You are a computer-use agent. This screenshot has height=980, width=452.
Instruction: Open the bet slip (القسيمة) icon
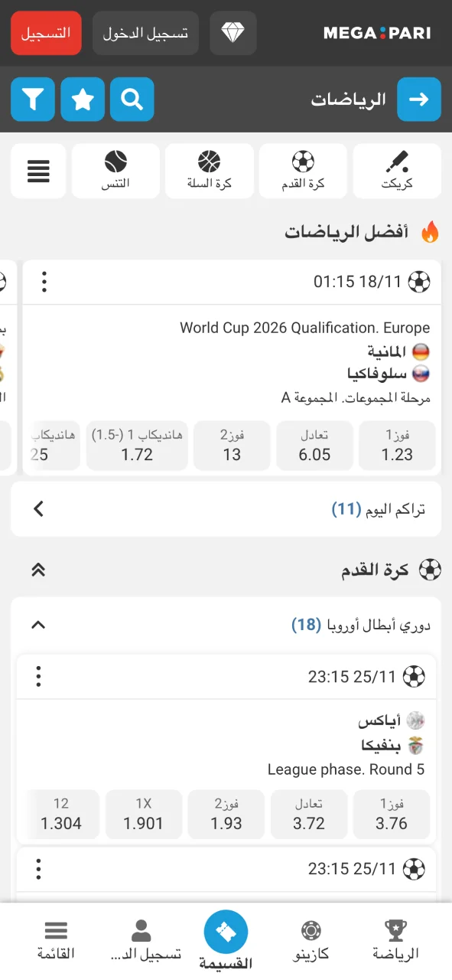[x=226, y=933]
